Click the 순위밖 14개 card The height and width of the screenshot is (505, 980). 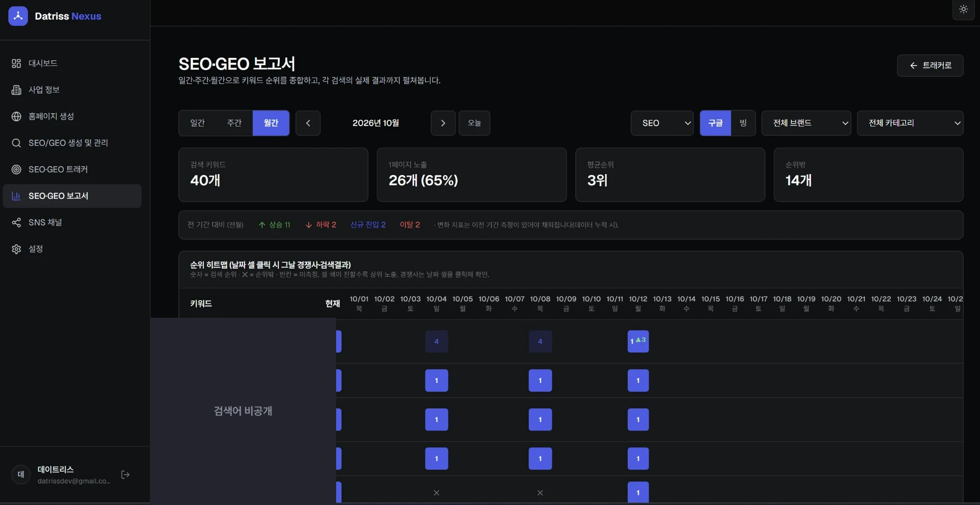(x=868, y=175)
